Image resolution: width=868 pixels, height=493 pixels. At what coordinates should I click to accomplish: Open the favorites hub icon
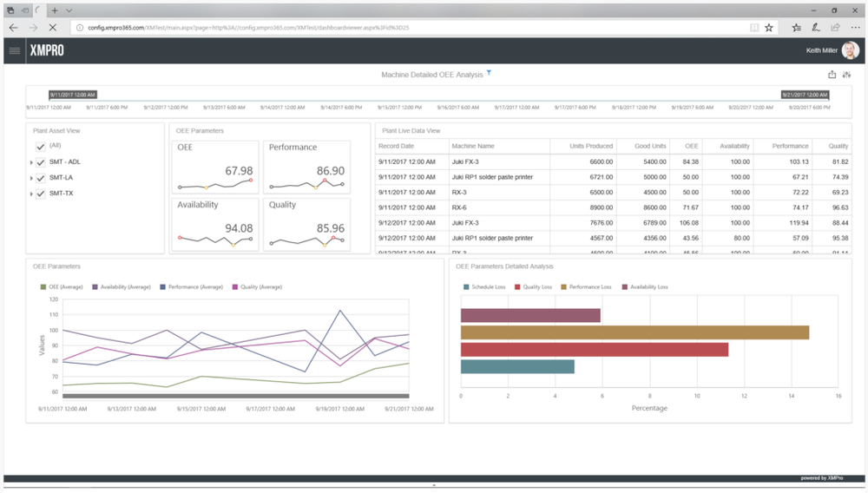(x=797, y=28)
